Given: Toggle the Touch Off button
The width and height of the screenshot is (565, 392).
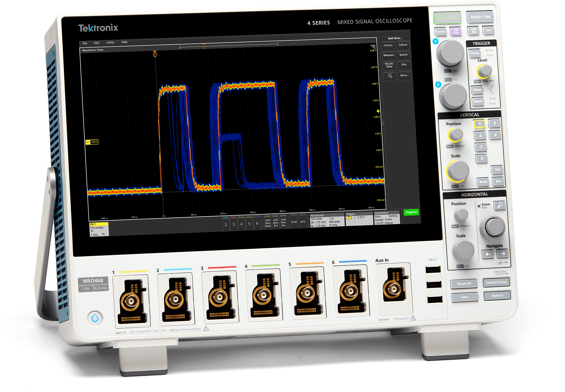Looking at the screenshot, I should coord(464,284).
